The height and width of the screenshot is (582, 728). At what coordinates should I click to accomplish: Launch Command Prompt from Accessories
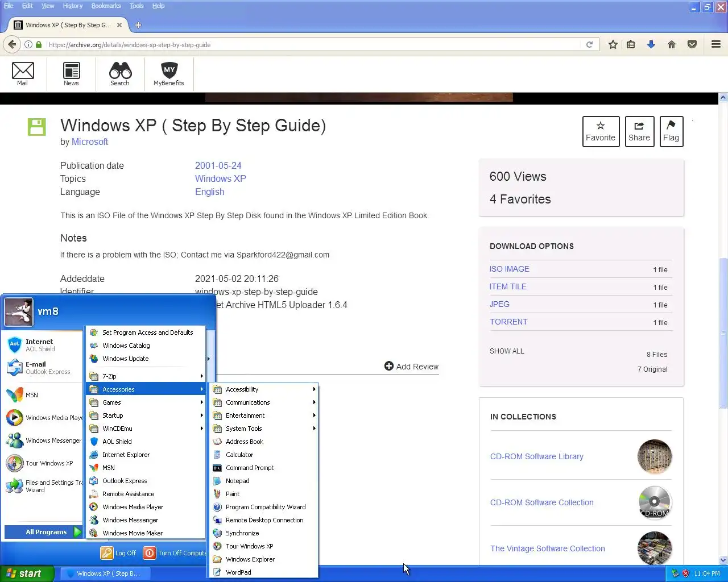pyautogui.click(x=264, y=468)
